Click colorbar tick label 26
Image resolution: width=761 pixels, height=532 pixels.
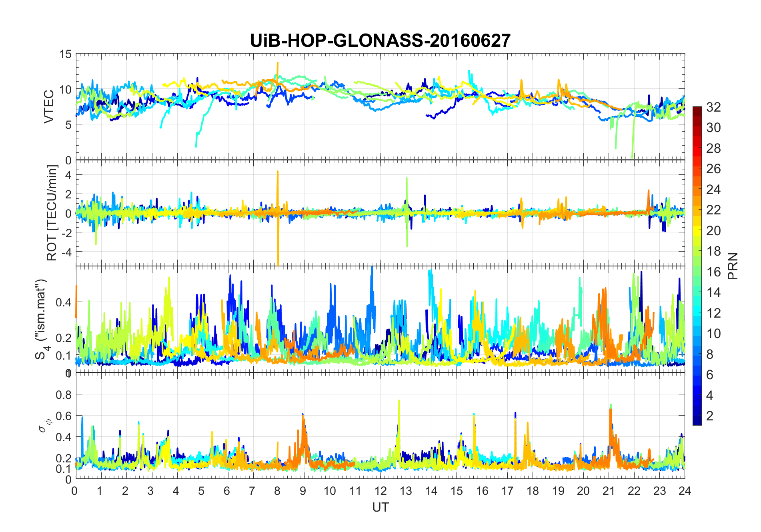713,169
